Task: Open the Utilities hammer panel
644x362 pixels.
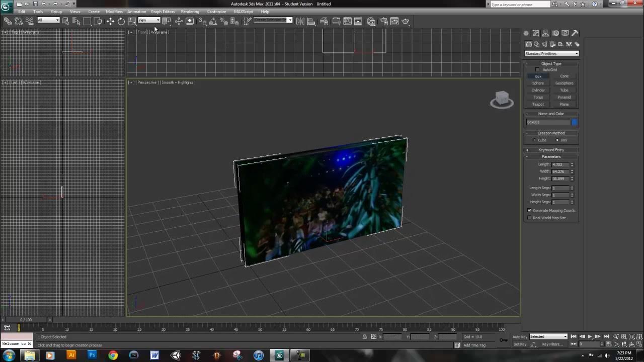Action: coord(575,33)
